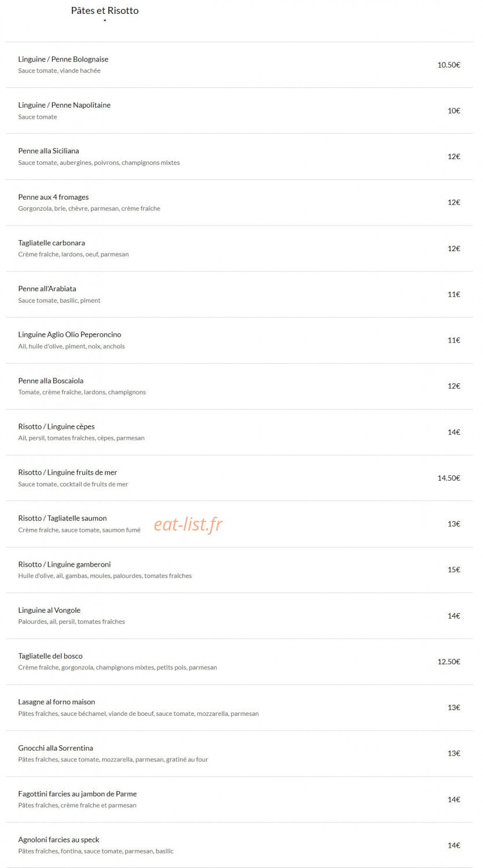Choose Risotto / Linguine gamberoni dish
483x868 pixels.
click(239, 569)
